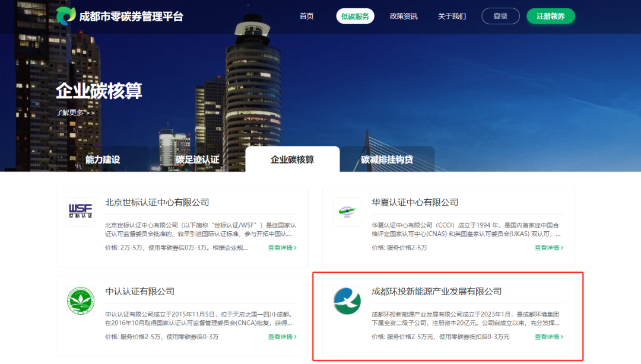The image size is (641, 364).
Task: View details for 北京世标认证中心有限公司
Action: pyautogui.click(x=282, y=248)
